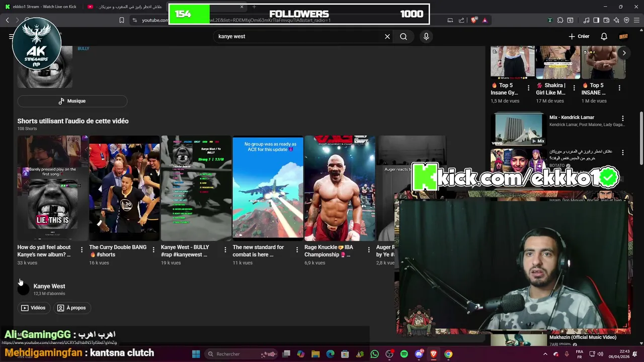Open Brave Shields lion icon
This screenshot has height=362, width=644.
[x=474, y=20]
